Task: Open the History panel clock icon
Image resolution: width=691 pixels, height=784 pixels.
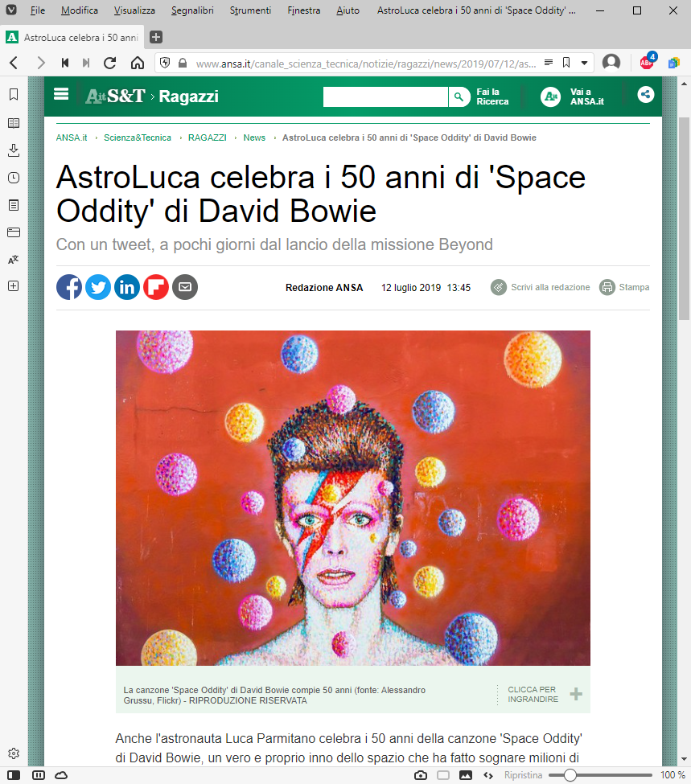Action: tap(14, 178)
